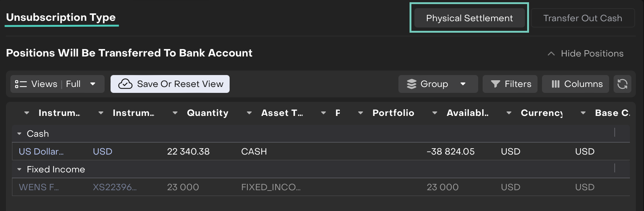Click the cloud icon on Save Or Reset View
Screen dimensions: 644x211
125,84
